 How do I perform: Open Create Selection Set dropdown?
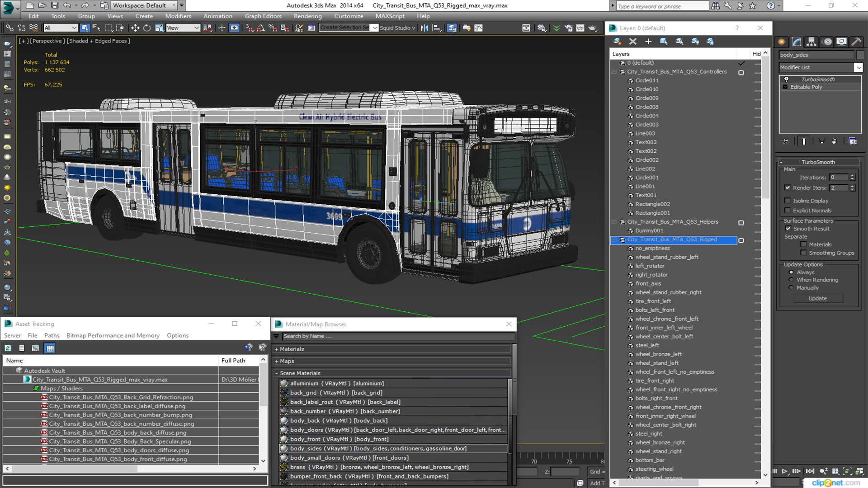click(375, 28)
